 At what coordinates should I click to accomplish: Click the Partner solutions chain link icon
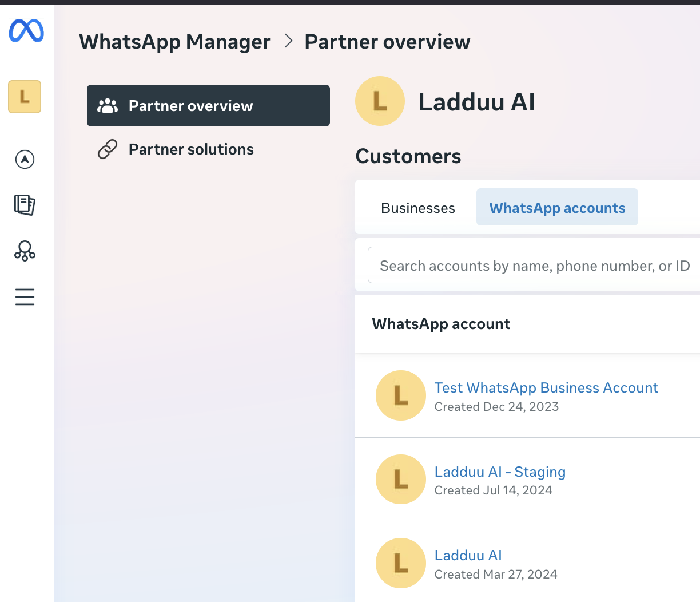pos(108,149)
